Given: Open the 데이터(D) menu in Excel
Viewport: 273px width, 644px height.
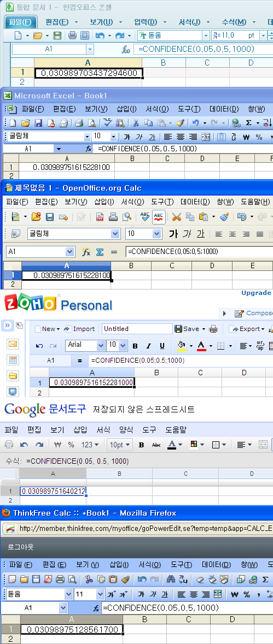Looking at the screenshot, I should [x=224, y=109].
